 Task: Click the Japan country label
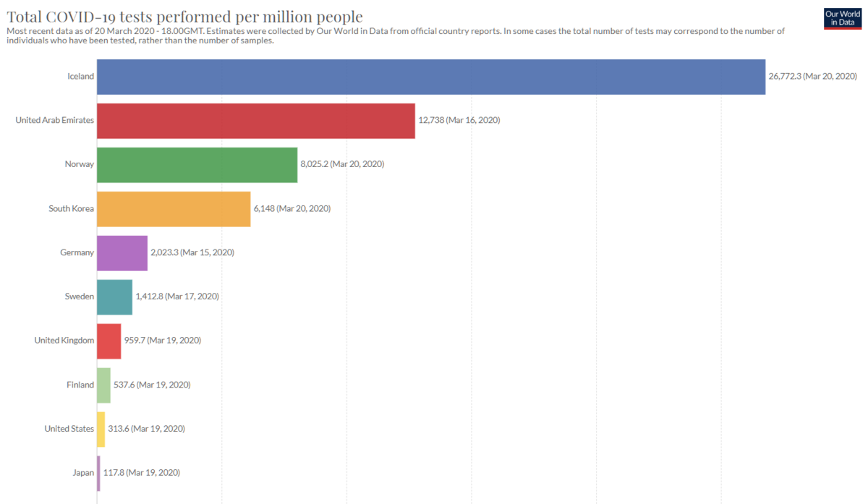[82, 473]
